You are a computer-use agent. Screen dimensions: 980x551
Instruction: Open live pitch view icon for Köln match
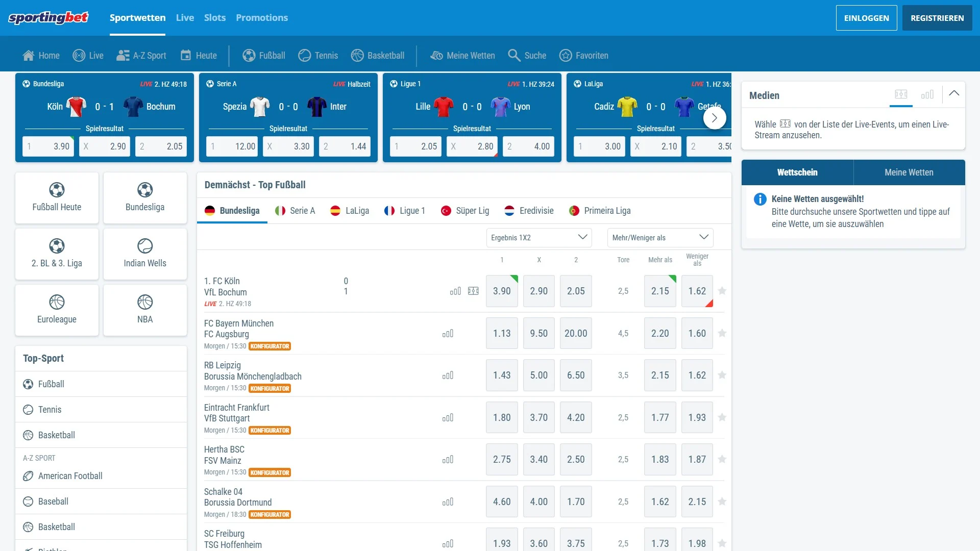[x=473, y=291]
